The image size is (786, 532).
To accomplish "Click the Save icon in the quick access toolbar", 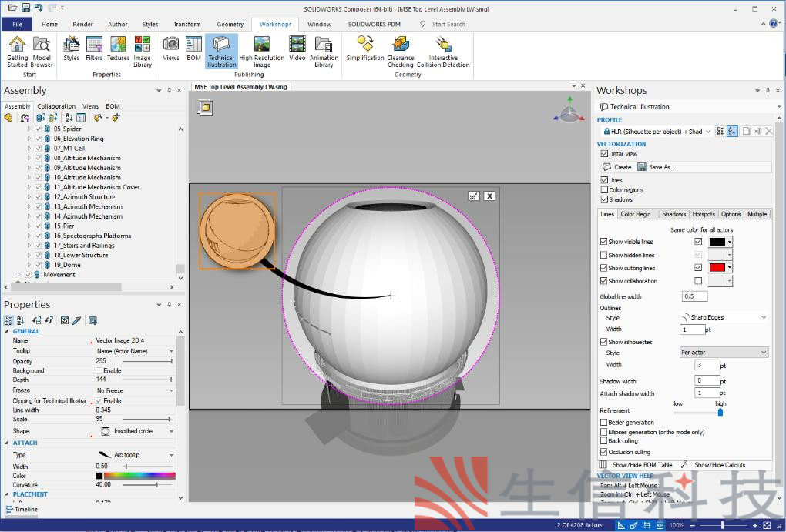I will 25,8.
